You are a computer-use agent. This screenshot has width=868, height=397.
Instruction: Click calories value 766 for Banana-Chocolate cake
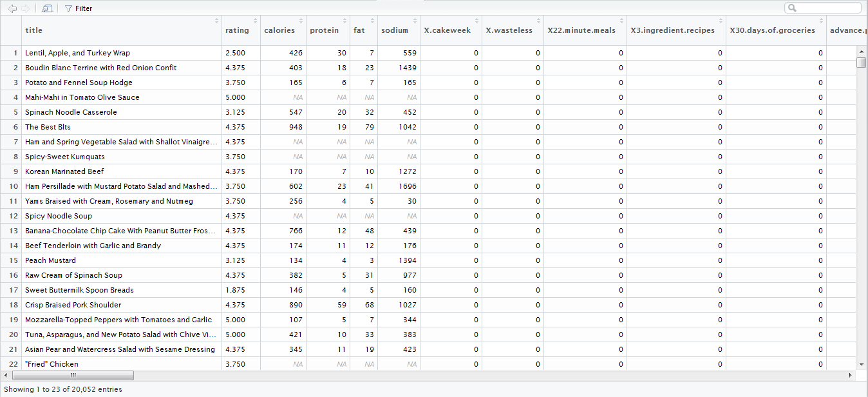283,231
